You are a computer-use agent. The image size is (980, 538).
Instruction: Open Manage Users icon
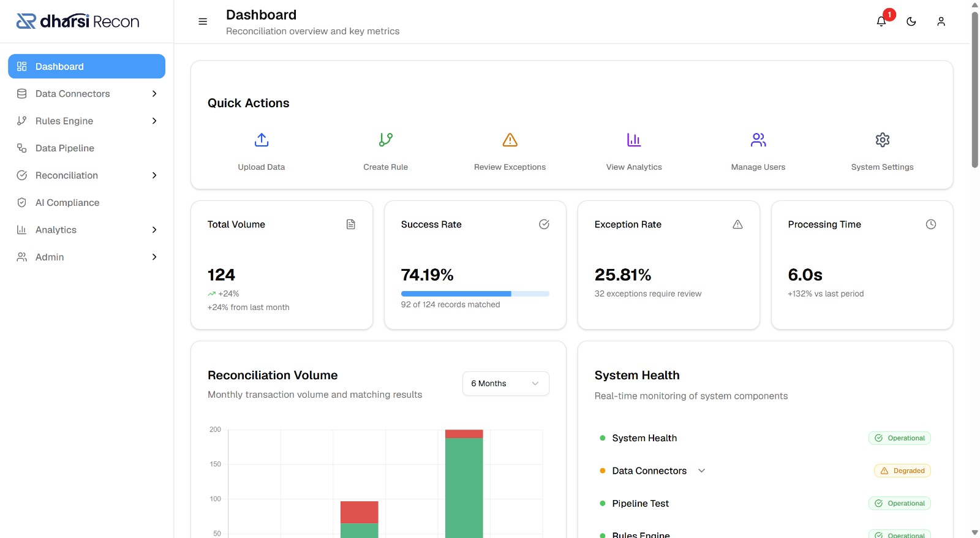coord(758,140)
